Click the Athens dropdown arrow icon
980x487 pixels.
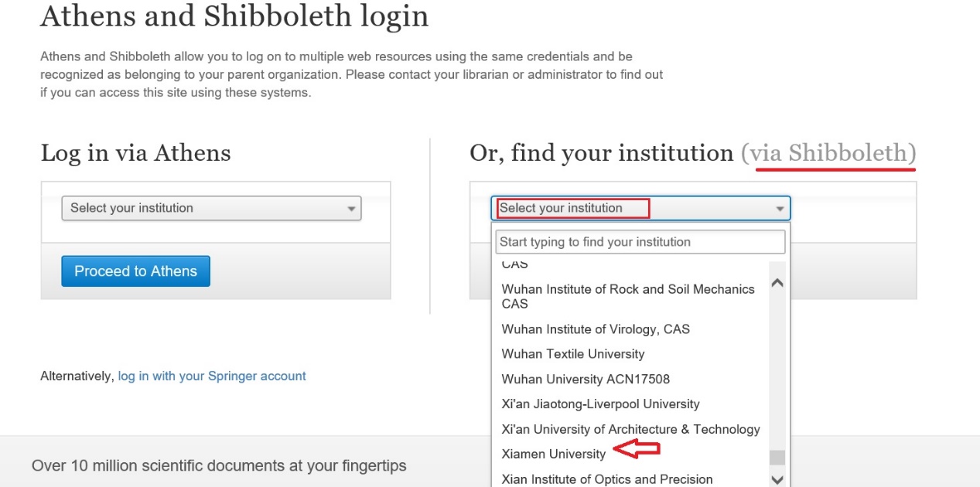[351, 209]
